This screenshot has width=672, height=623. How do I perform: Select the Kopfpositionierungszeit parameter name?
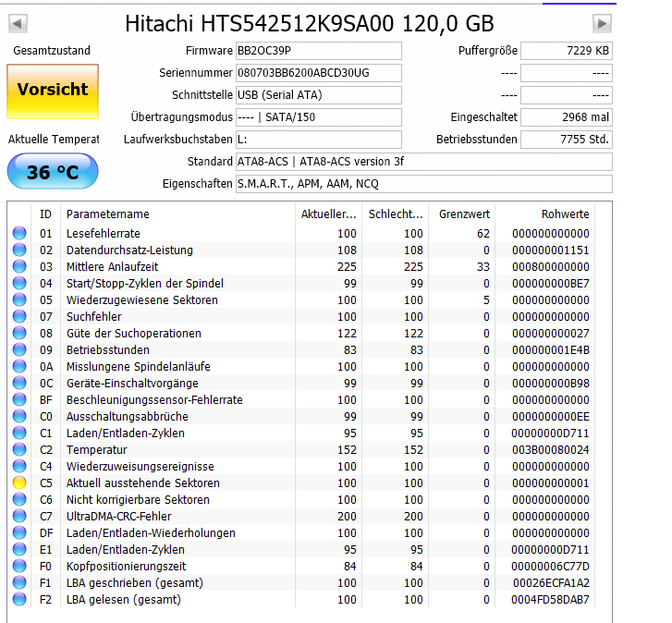coord(126,566)
